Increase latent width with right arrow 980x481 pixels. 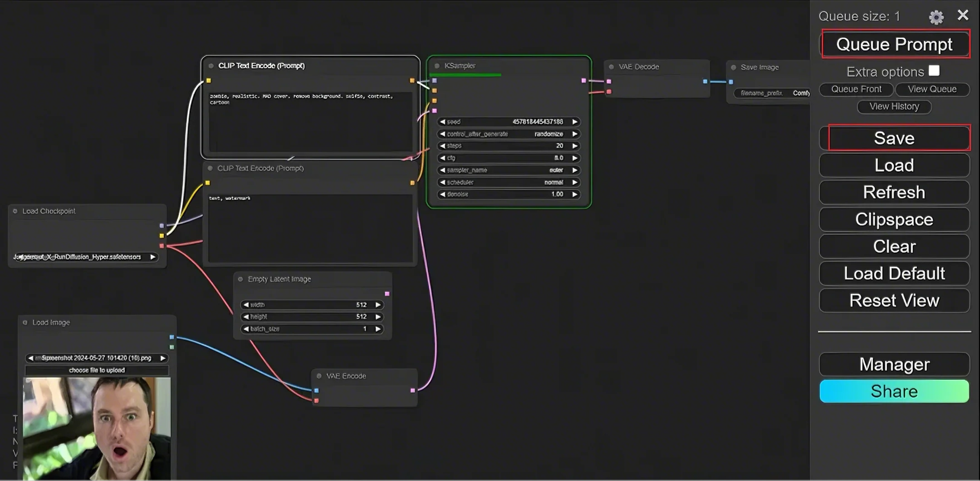pos(378,305)
